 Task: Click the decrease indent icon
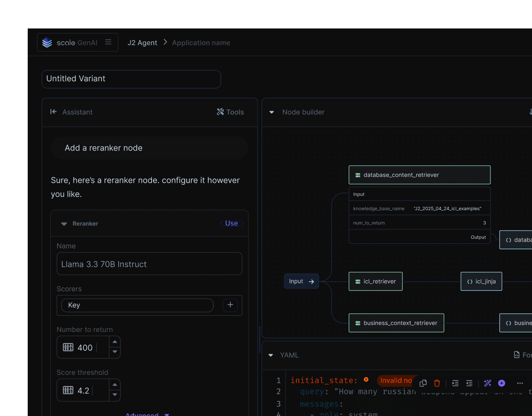(x=469, y=383)
